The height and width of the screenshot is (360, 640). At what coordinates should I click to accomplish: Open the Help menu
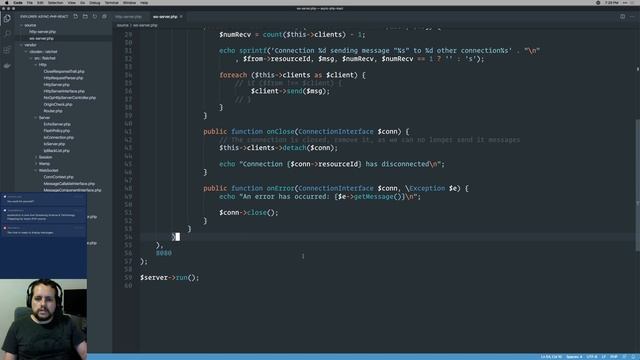pyautogui.click(x=144, y=2)
